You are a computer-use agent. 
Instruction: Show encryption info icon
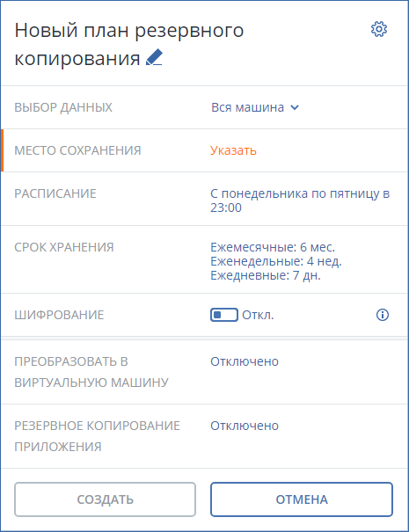point(383,315)
